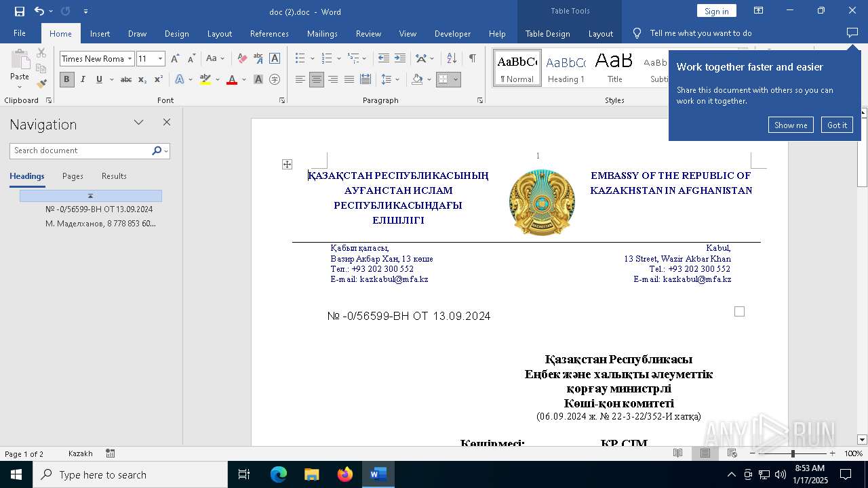Click the Copy icon in the Clipboard group
Image resolution: width=868 pixels, height=488 pixels.
coord(41,68)
